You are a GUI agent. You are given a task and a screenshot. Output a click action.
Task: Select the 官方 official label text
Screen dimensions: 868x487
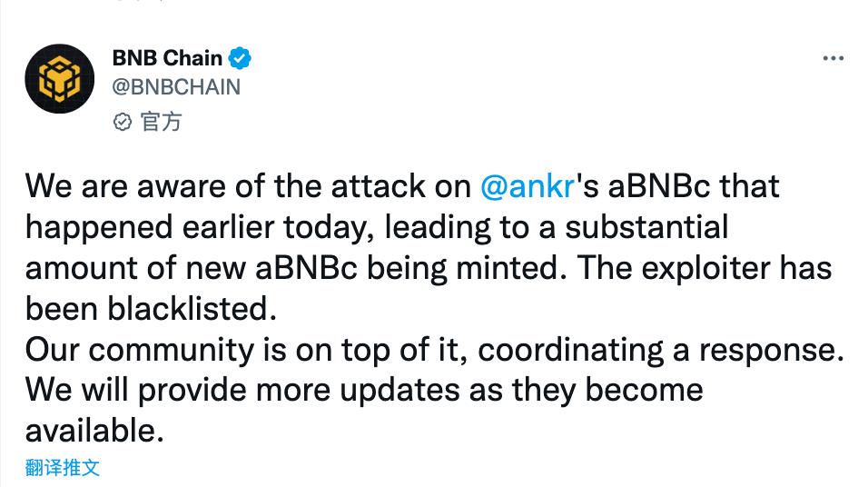click(161, 122)
